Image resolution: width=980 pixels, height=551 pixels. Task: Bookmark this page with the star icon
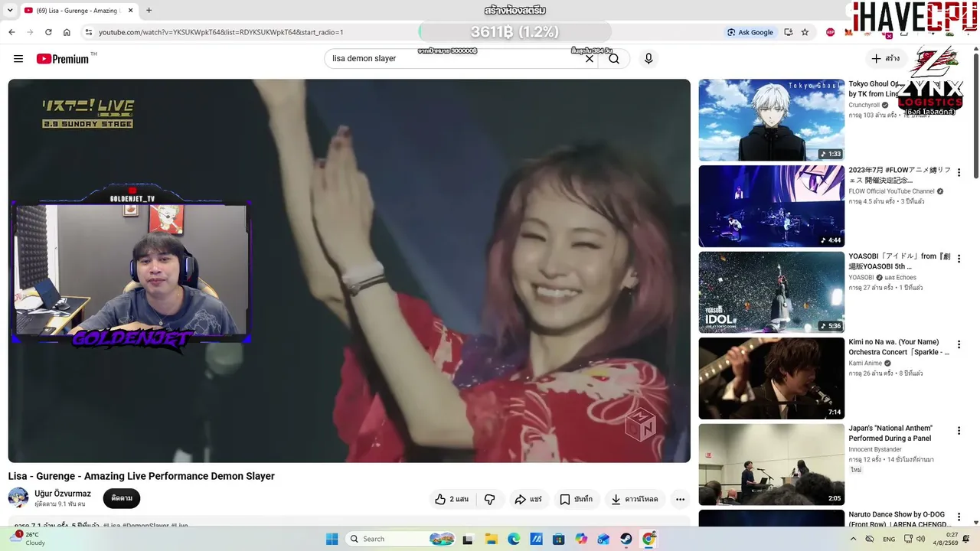coord(805,32)
